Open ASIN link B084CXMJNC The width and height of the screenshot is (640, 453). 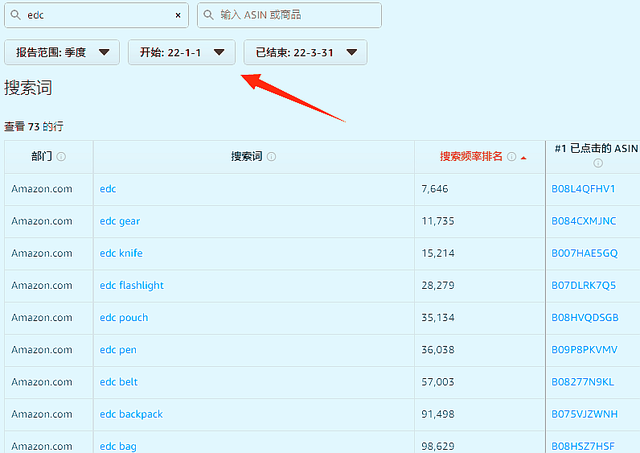584,221
